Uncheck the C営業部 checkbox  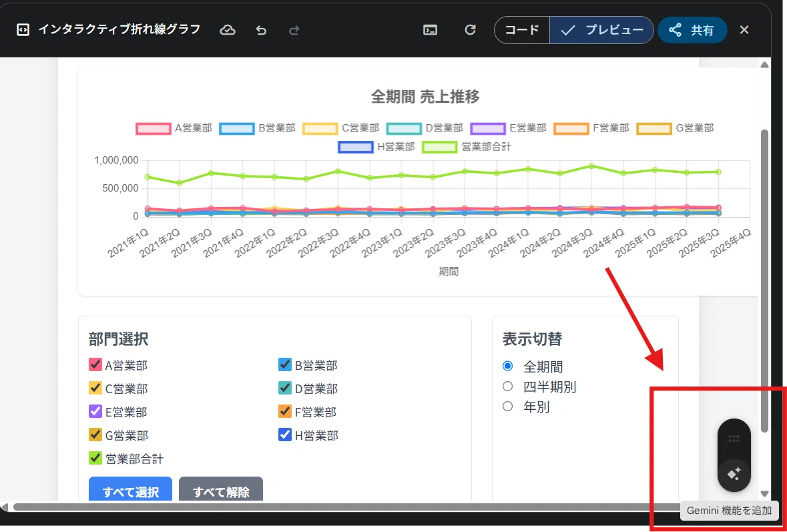(95, 388)
